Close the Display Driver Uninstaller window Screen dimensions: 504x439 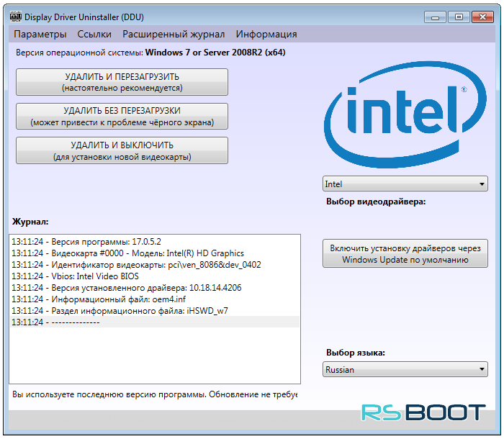tap(482, 17)
